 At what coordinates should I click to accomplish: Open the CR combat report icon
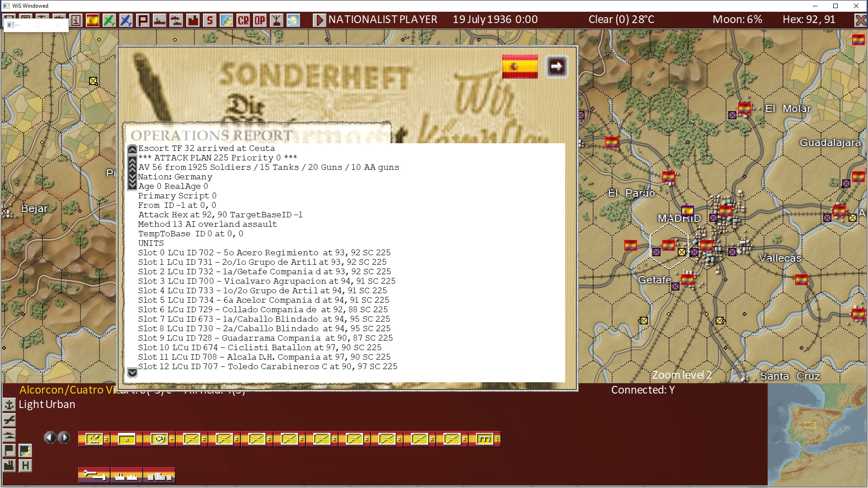[243, 20]
